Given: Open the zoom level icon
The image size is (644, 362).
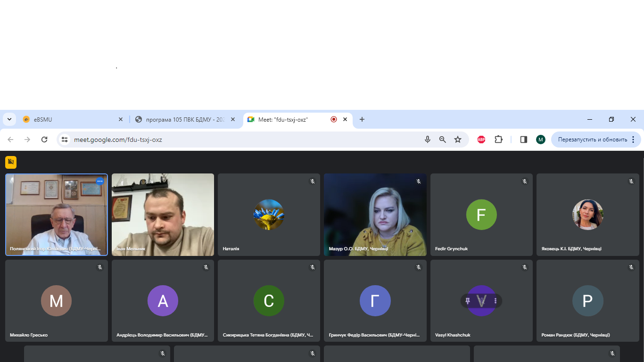Looking at the screenshot, I should tap(443, 140).
